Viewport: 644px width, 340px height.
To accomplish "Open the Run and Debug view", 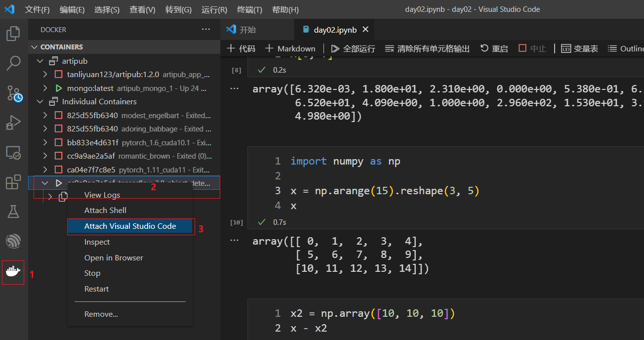I will point(13,123).
